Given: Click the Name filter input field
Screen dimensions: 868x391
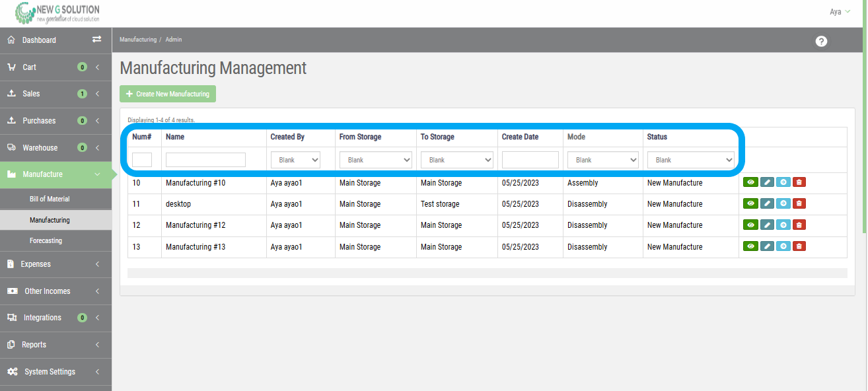Looking at the screenshot, I should coord(205,160).
